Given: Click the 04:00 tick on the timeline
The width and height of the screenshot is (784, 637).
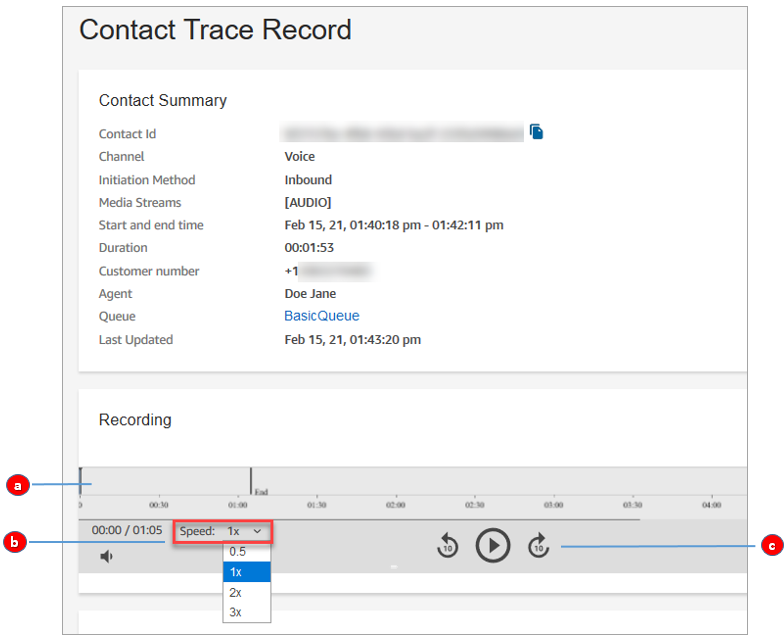Looking at the screenshot, I should (x=711, y=505).
